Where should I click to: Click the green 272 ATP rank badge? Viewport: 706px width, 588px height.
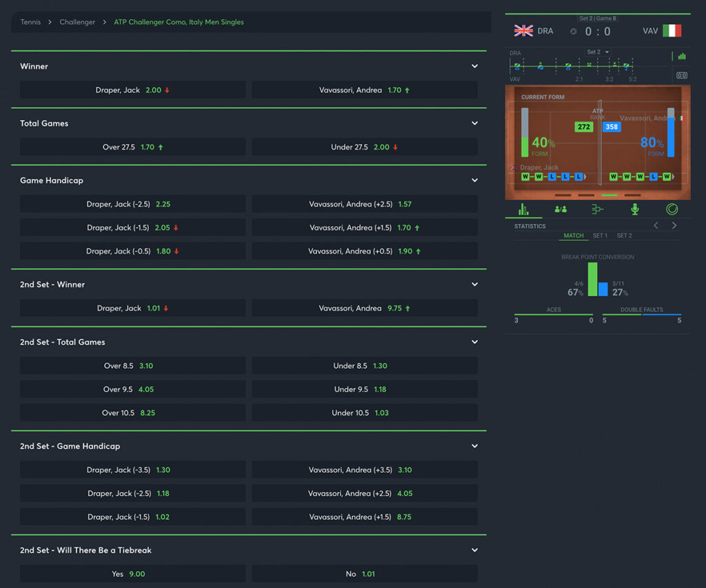[x=584, y=127]
